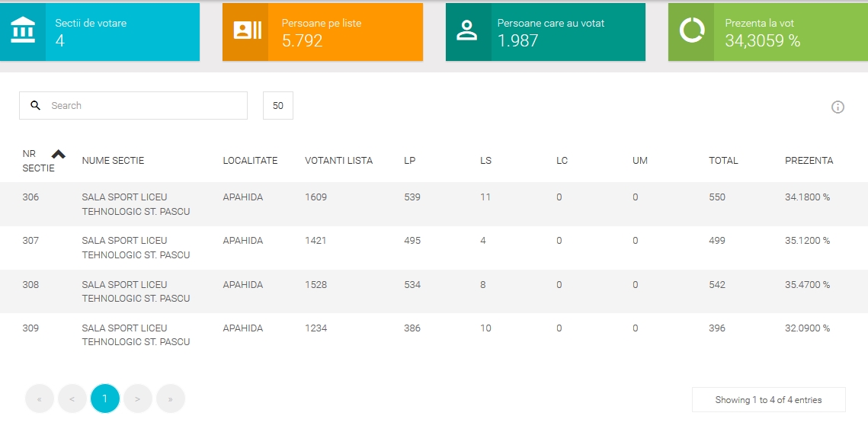Sort table by TOTAL column
This screenshot has height=432, width=868.
(723, 161)
